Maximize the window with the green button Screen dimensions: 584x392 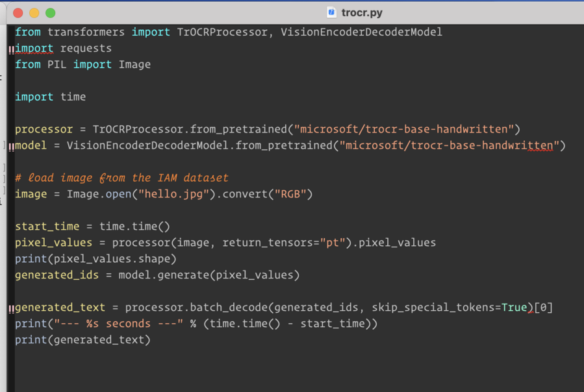click(x=51, y=12)
